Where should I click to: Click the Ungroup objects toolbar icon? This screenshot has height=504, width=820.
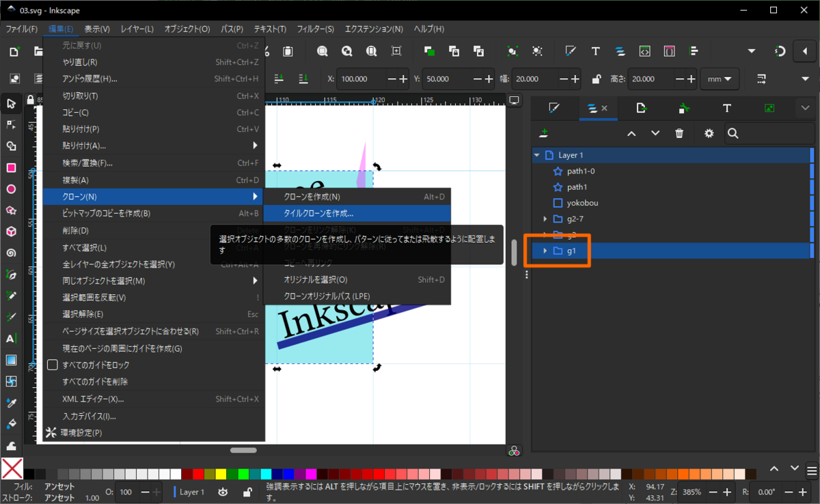(538, 51)
